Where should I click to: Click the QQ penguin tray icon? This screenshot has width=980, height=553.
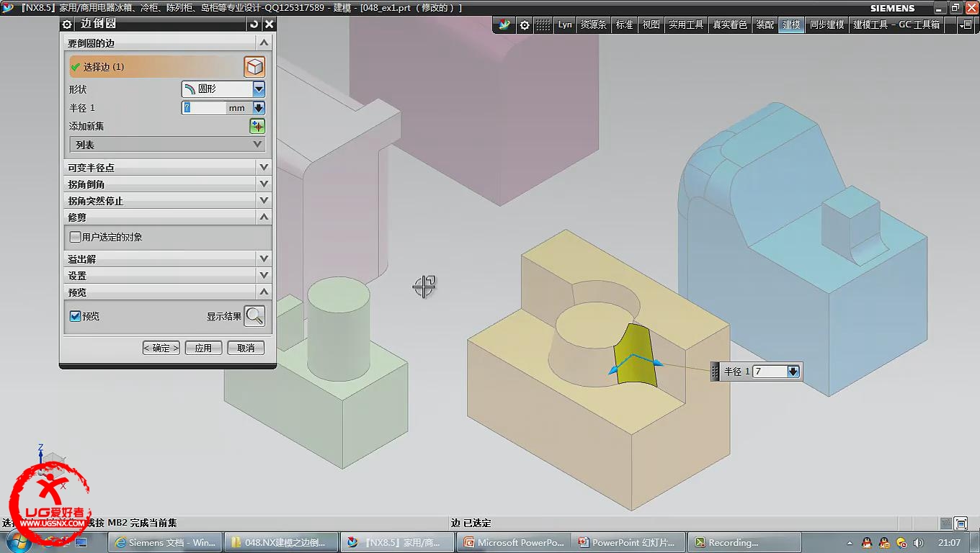click(867, 543)
